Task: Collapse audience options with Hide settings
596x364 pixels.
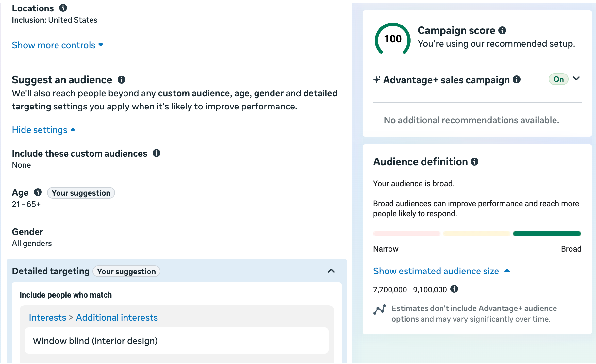Action: point(43,130)
